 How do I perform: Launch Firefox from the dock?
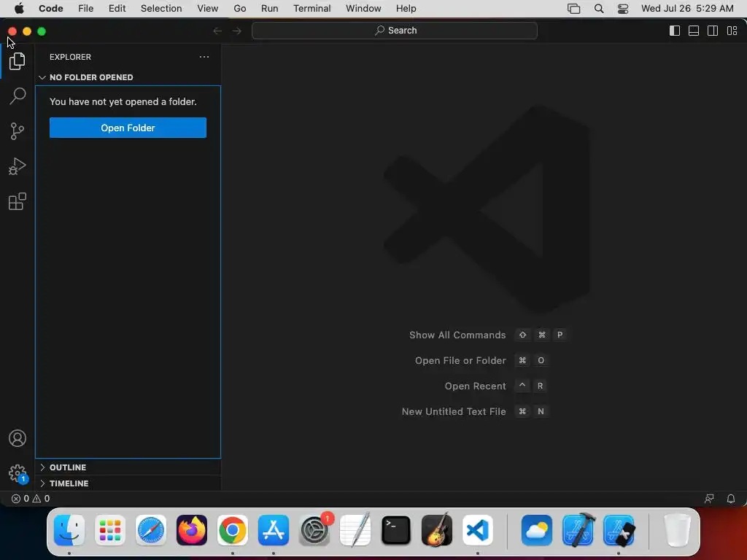pos(192,530)
